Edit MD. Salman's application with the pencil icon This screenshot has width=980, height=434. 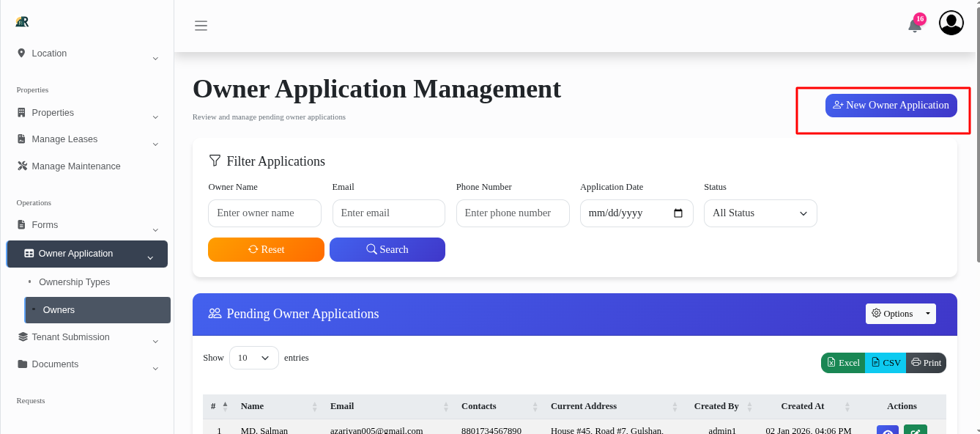[x=915, y=431]
